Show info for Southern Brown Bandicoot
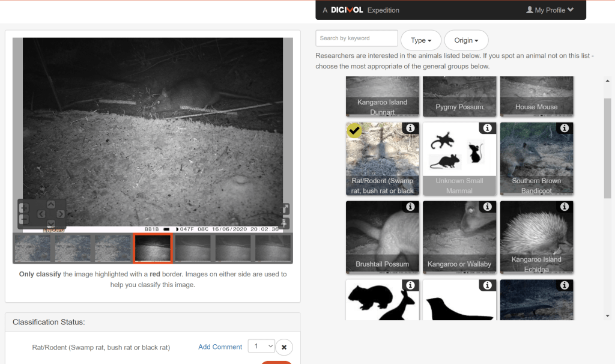This screenshot has width=615, height=364. [564, 128]
